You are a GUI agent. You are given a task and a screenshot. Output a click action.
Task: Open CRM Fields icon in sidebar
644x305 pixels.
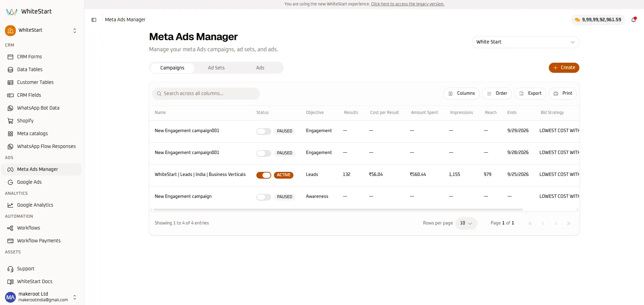(10, 95)
